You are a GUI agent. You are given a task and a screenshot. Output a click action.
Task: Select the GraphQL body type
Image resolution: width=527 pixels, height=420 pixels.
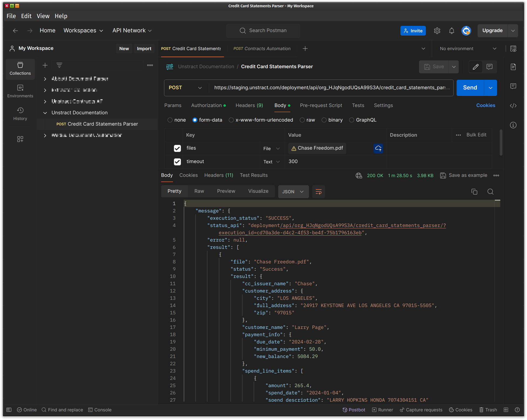pyautogui.click(x=351, y=120)
